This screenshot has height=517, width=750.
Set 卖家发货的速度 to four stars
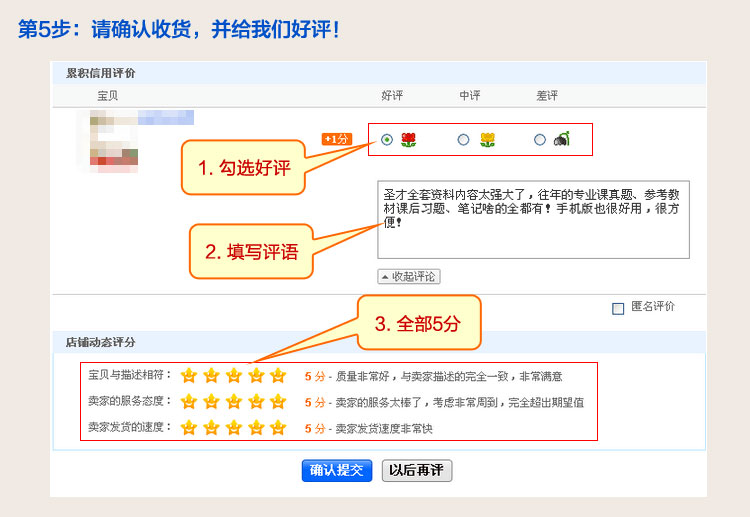256,427
